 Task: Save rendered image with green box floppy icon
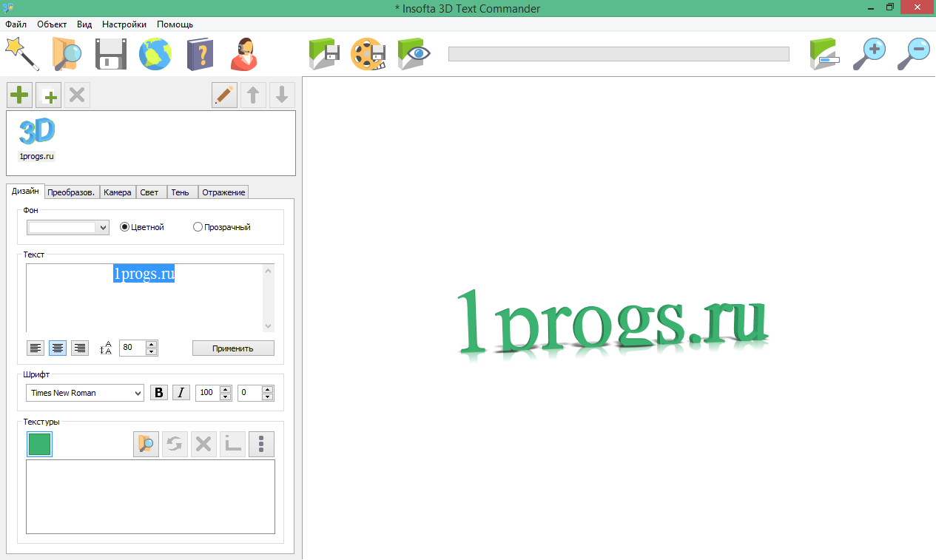pyautogui.click(x=324, y=54)
